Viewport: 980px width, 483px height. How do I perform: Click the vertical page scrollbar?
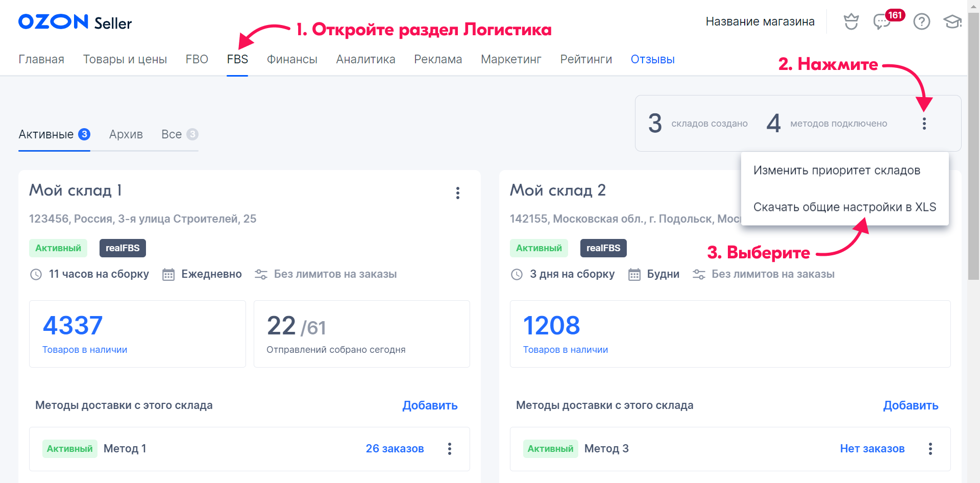coord(973,153)
